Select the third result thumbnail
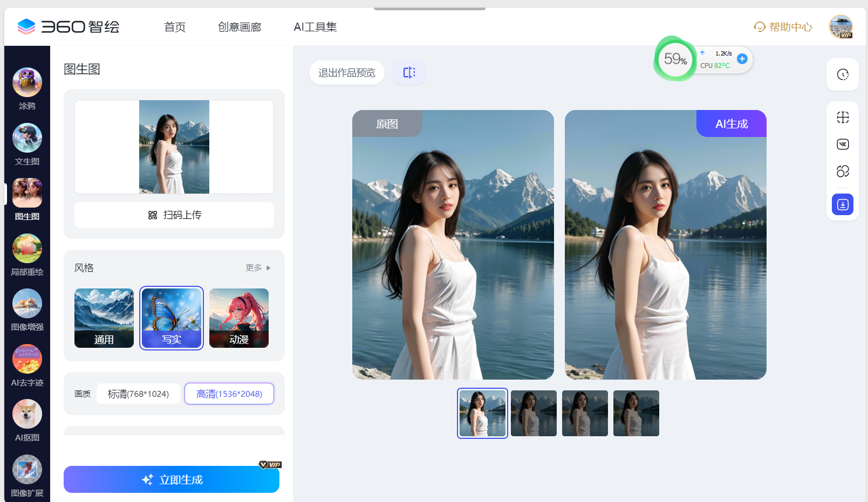This screenshot has height=502, width=868. tap(585, 413)
